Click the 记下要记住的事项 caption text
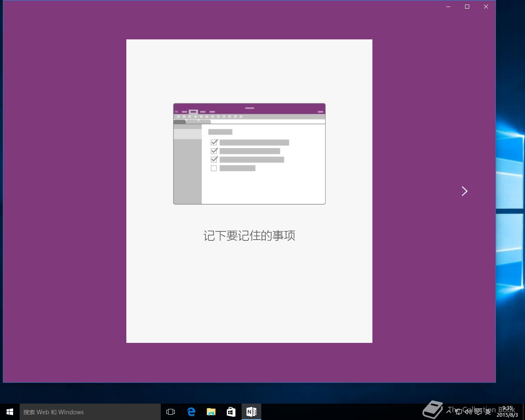The image size is (525, 420). point(249,235)
